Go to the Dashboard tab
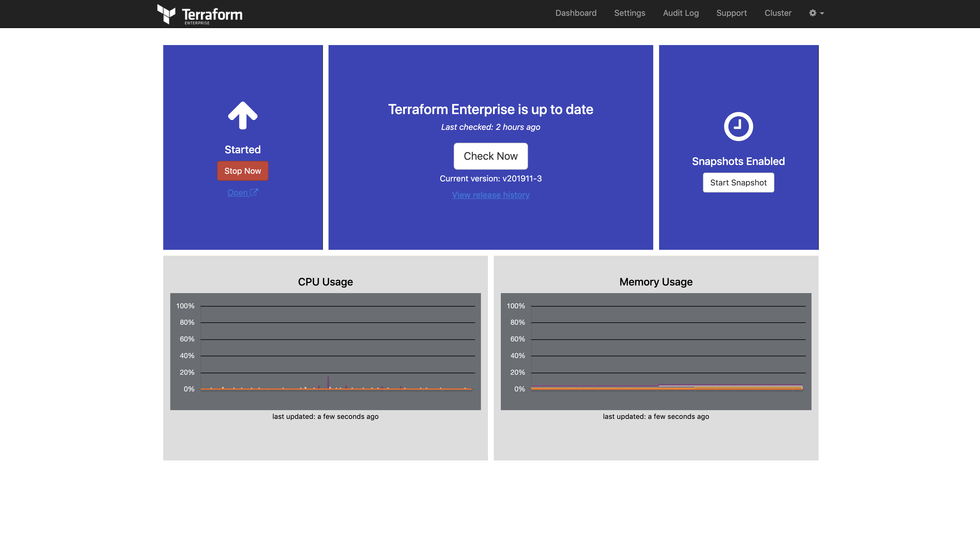Viewport: 980px width, 533px height. [x=576, y=13]
